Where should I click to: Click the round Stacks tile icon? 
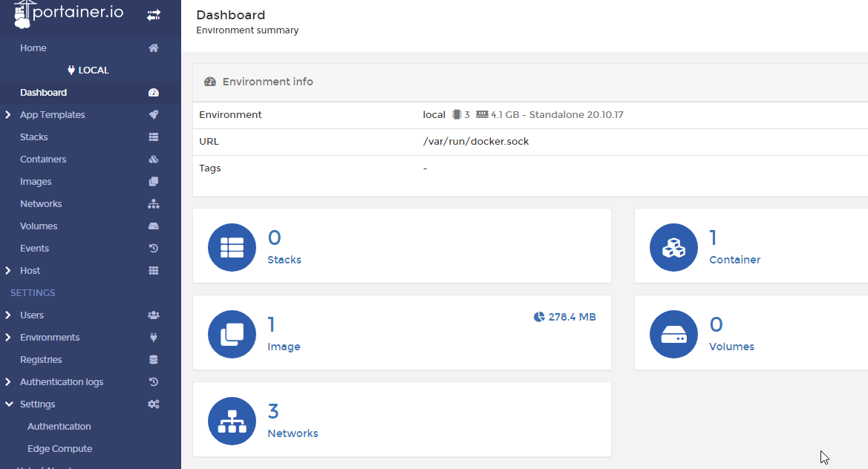tap(232, 247)
